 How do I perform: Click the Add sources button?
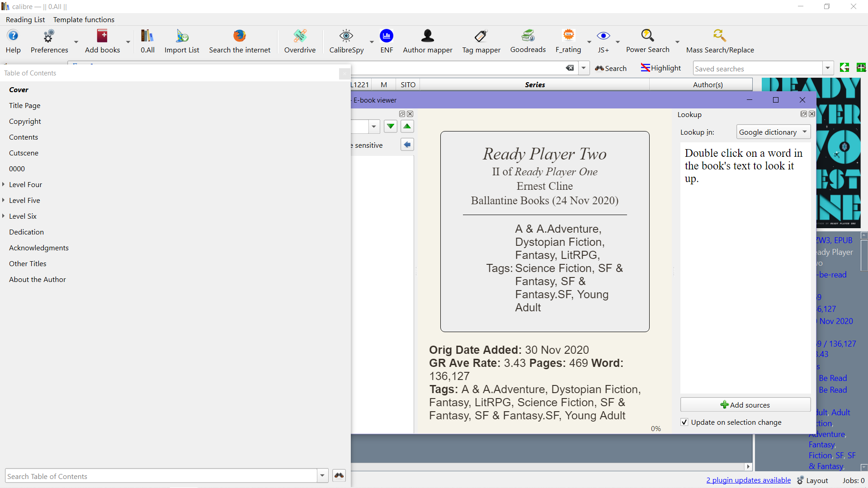tap(745, 404)
